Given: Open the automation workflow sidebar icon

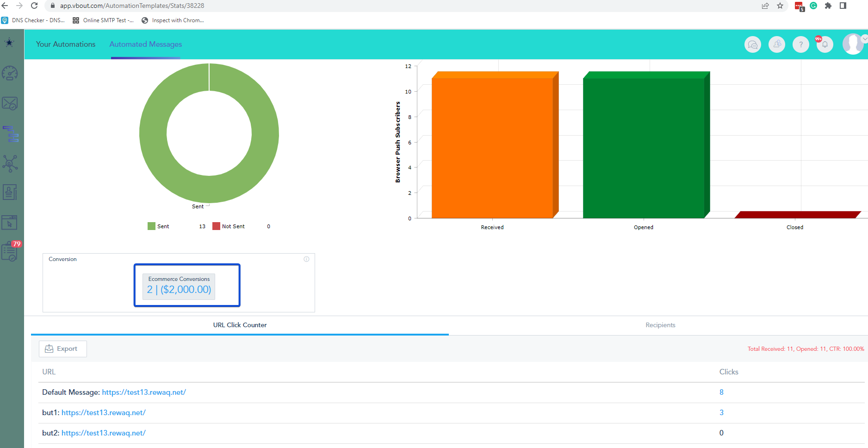Looking at the screenshot, I should 10,134.
